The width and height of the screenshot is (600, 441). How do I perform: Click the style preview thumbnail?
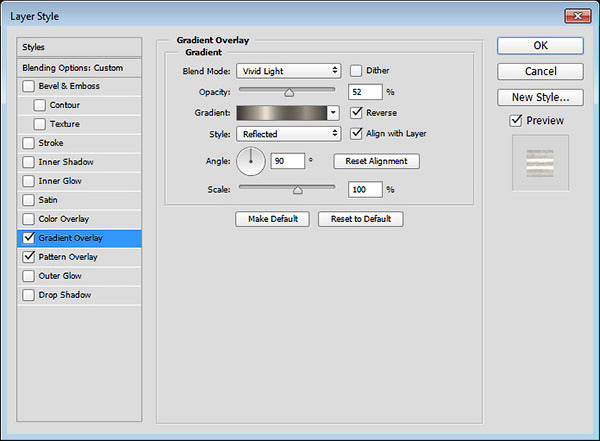click(x=540, y=163)
